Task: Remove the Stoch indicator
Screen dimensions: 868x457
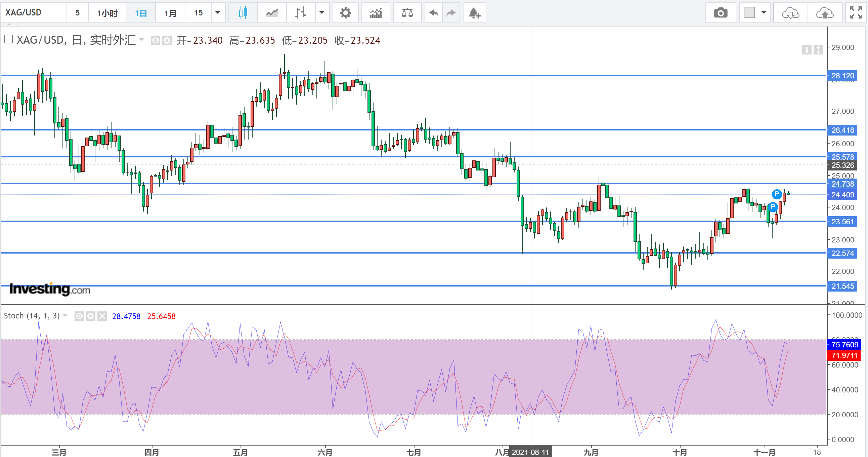Action: pos(102,316)
